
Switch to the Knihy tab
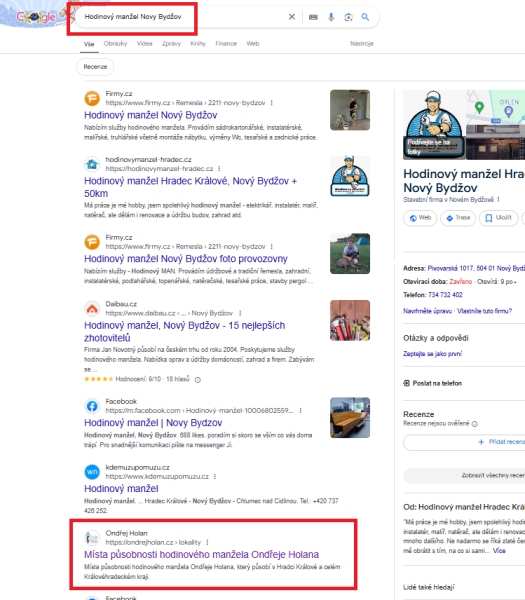point(198,44)
